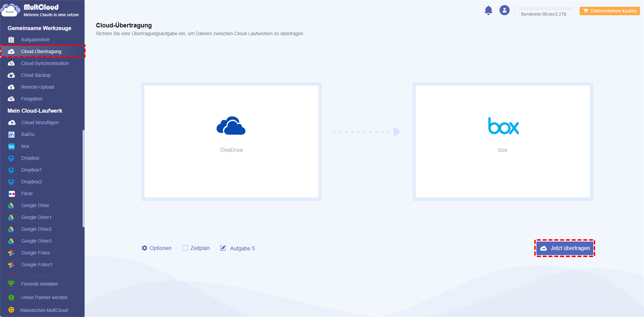
Task: Click the Google Drive3 icon
Action: point(11,241)
